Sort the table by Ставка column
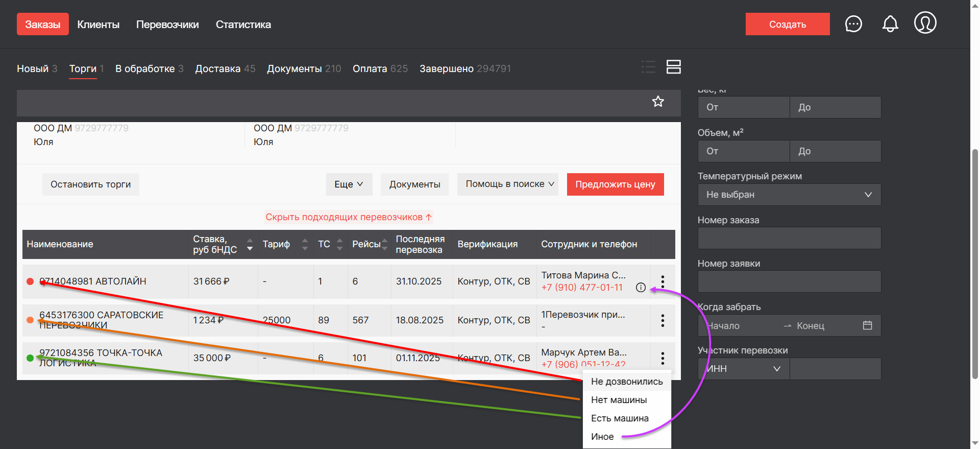The image size is (980, 449). click(250, 244)
